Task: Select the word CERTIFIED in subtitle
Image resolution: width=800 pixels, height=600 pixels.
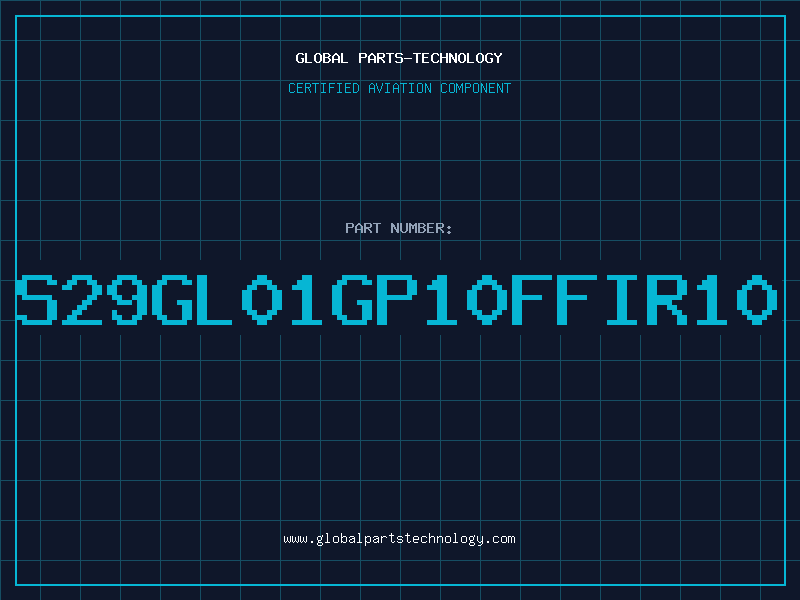Action: click(324, 88)
